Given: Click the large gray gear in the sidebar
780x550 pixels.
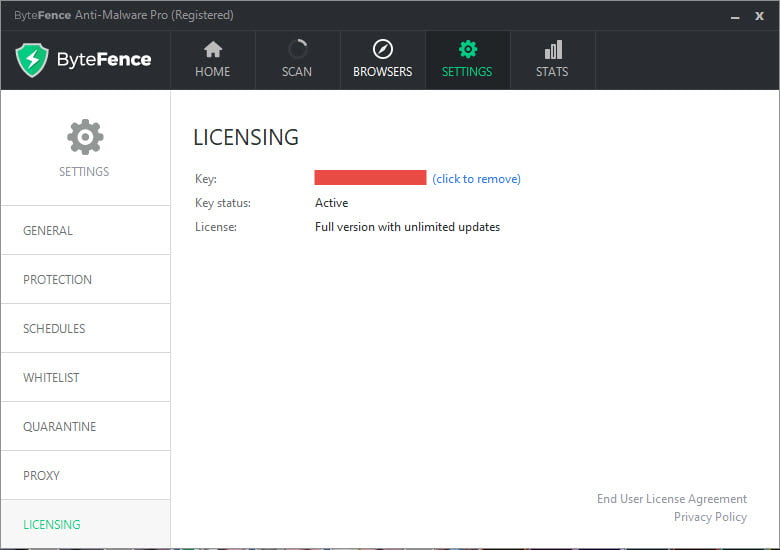Looking at the screenshot, I should click(85, 137).
